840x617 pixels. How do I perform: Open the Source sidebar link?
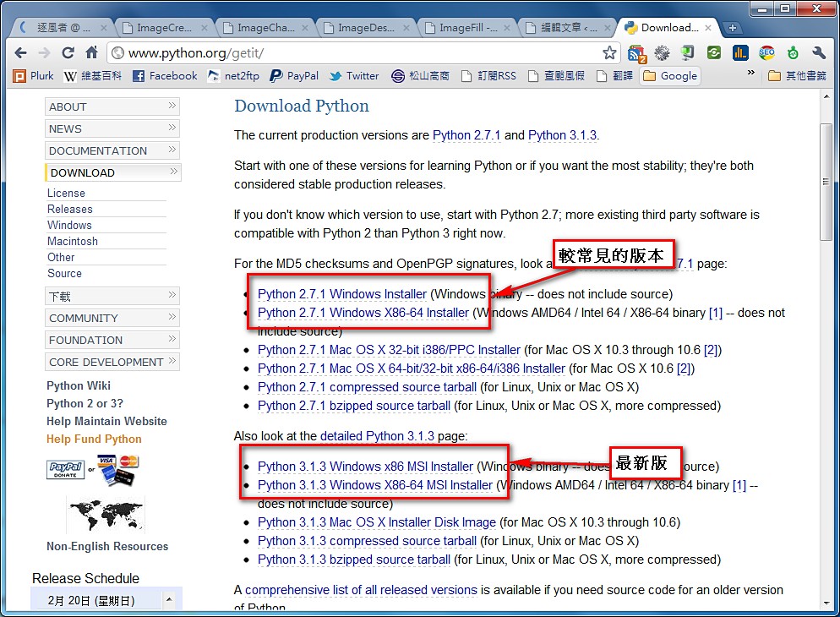pyautogui.click(x=64, y=273)
